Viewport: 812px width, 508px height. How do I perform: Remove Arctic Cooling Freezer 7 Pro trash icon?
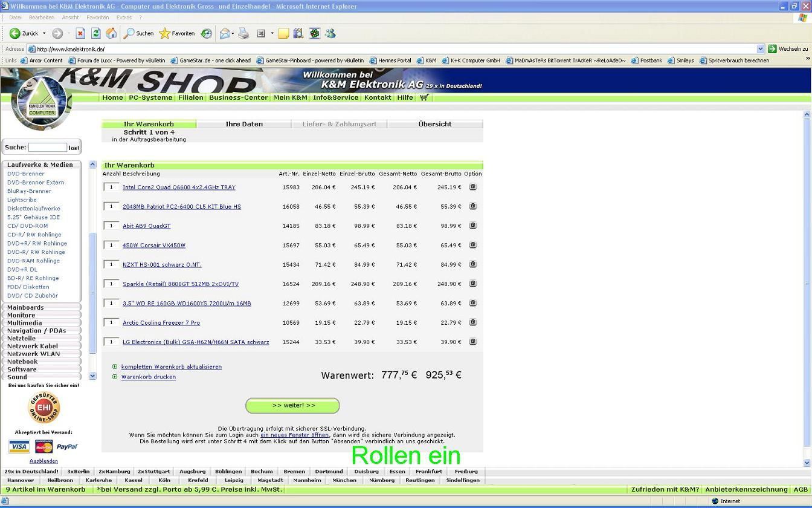473,322
